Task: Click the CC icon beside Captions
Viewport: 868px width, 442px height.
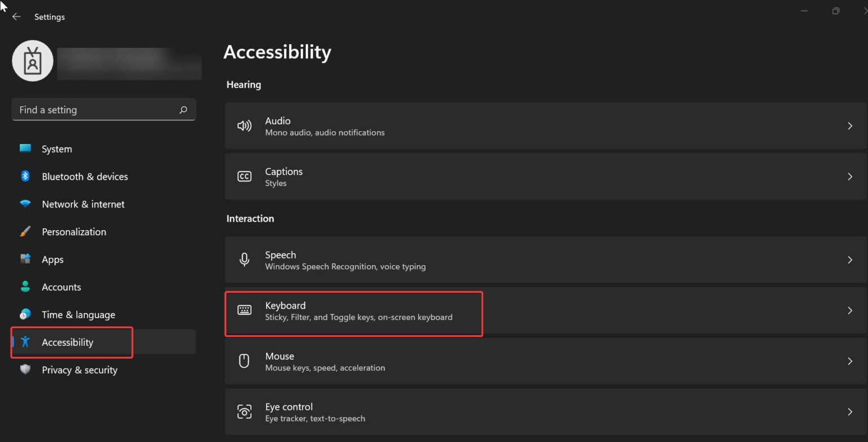Action: (244, 176)
